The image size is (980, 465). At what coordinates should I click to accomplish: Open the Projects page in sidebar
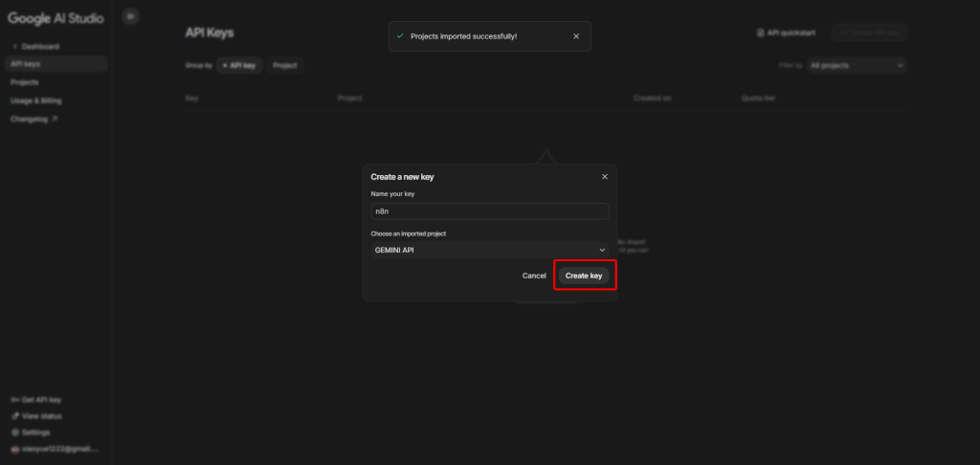click(24, 82)
